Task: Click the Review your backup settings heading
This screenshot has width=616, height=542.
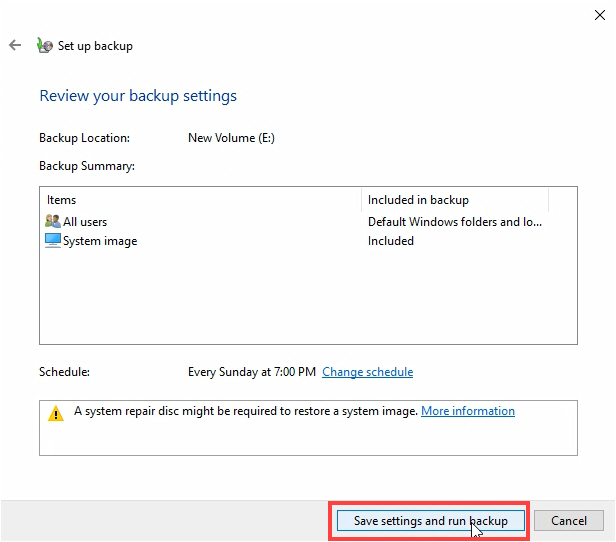Action: click(x=138, y=96)
